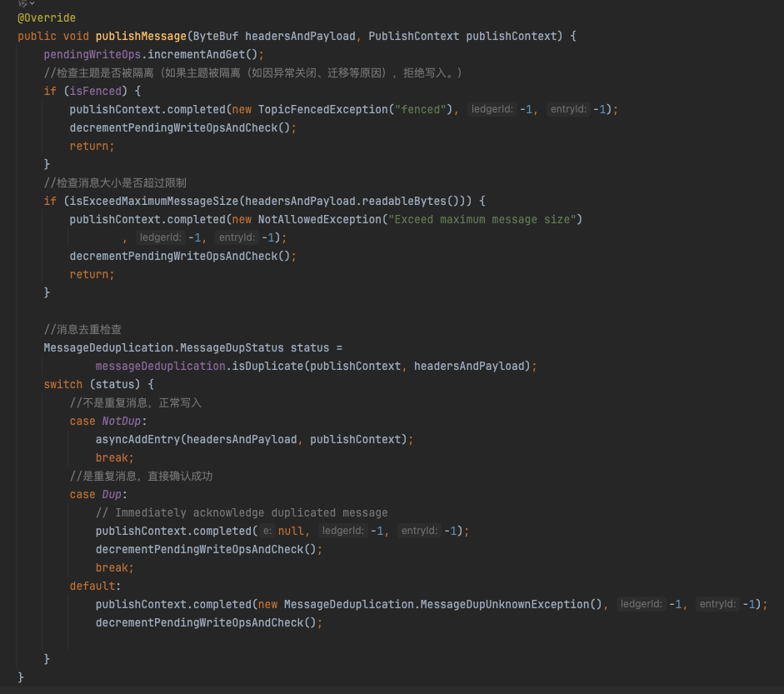Click the default label
784x694 pixels.
[95, 586]
